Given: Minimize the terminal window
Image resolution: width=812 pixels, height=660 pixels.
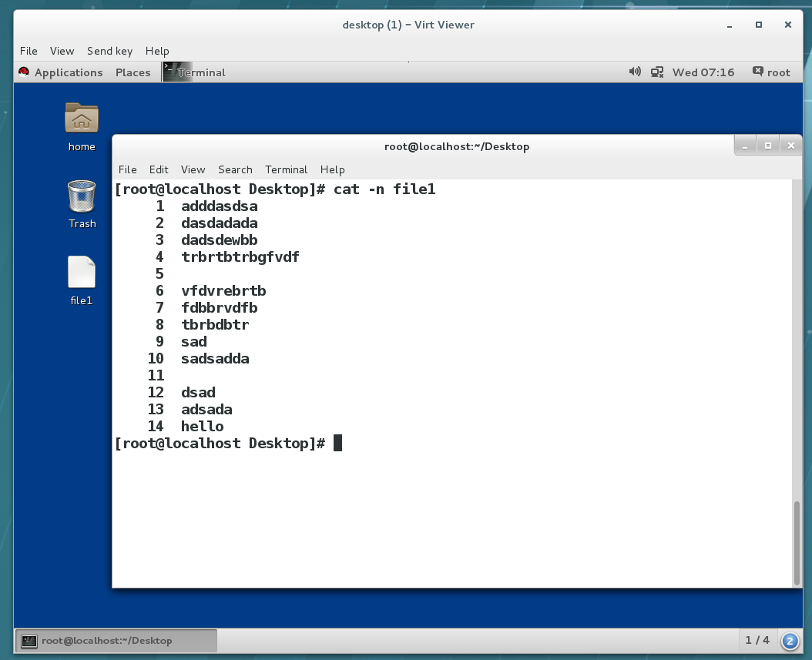Looking at the screenshot, I should tap(745, 146).
